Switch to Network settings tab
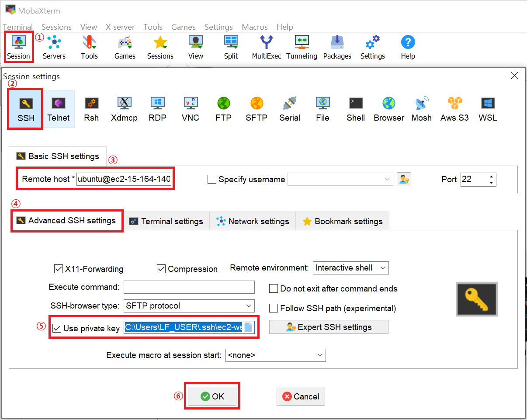527x420 pixels. [253, 221]
